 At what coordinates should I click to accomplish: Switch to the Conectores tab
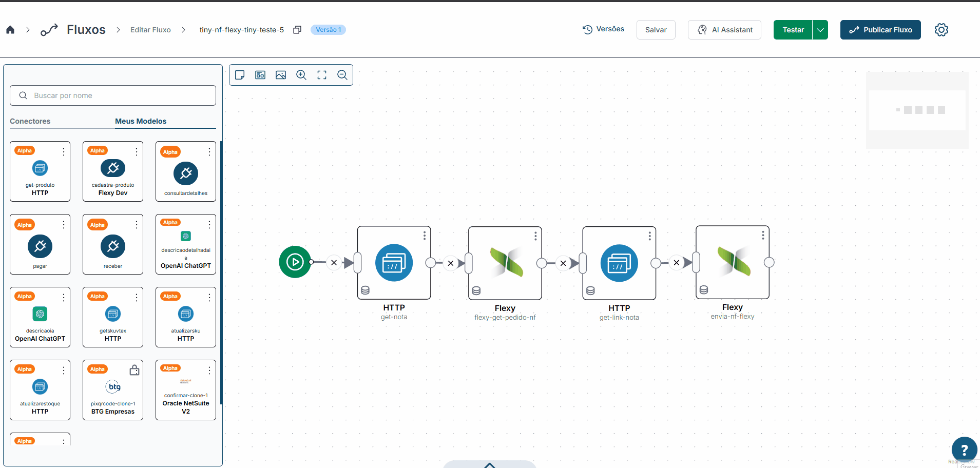tap(30, 121)
